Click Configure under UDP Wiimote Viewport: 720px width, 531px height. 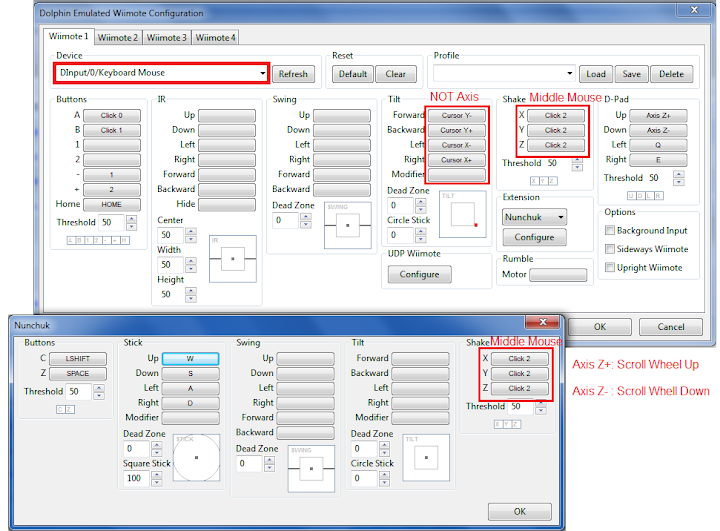tap(419, 274)
